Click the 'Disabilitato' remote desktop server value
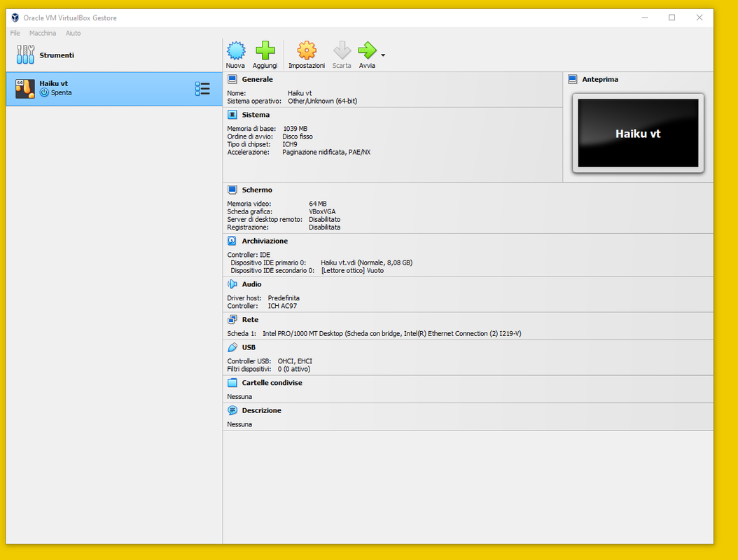 324,220
